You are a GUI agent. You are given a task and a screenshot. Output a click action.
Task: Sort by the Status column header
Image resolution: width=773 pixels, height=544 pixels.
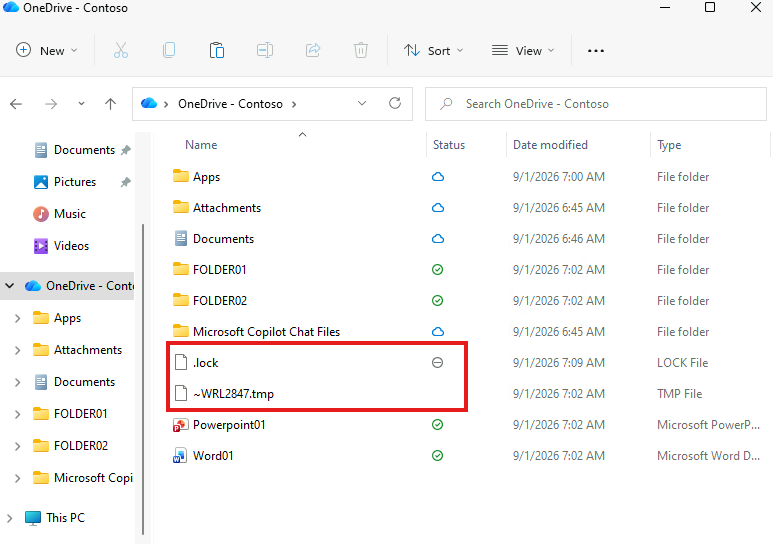[449, 145]
